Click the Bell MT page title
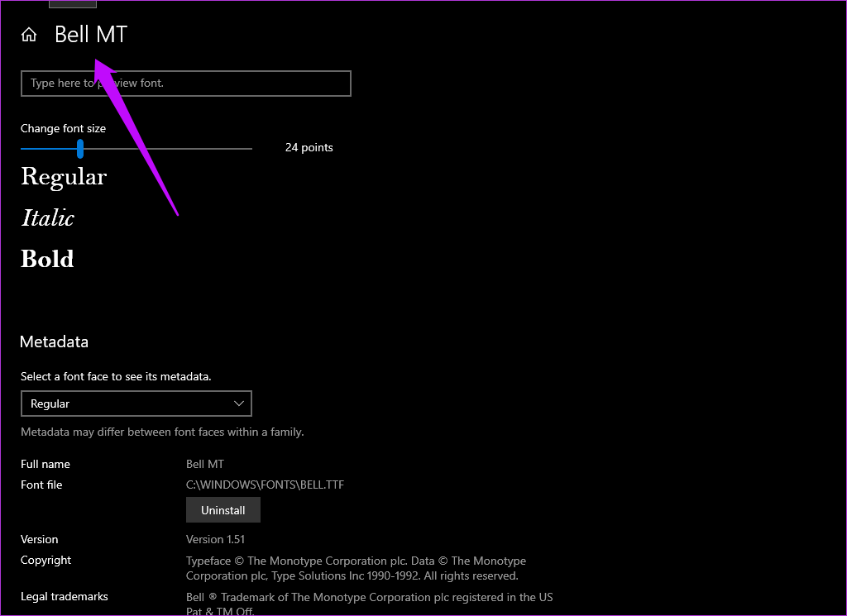 point(91,35)
